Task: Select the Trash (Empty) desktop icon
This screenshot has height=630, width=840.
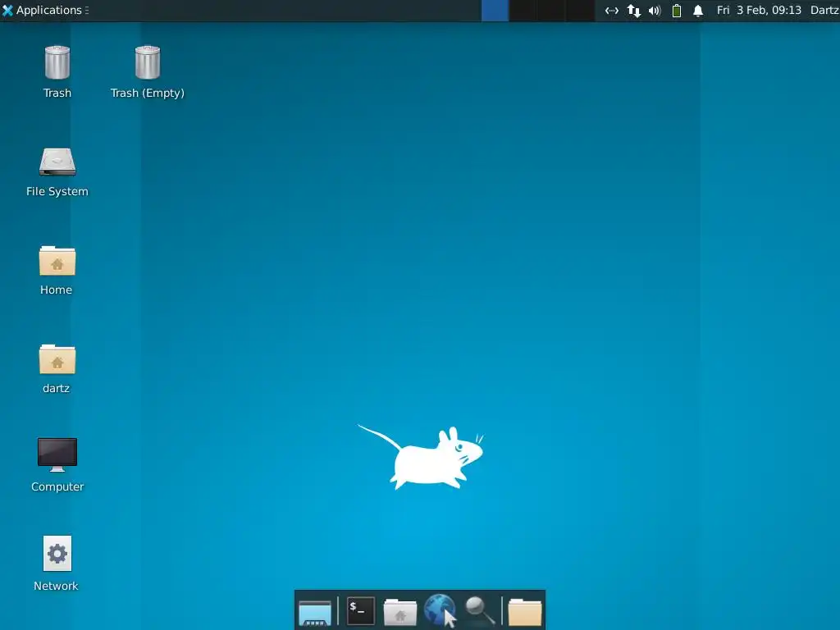Action: point(148,72)
